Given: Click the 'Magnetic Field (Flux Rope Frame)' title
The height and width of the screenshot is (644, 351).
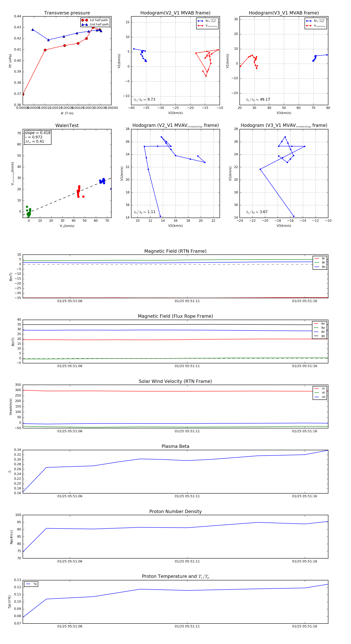Looking at the screenshot, I should 175,316.
